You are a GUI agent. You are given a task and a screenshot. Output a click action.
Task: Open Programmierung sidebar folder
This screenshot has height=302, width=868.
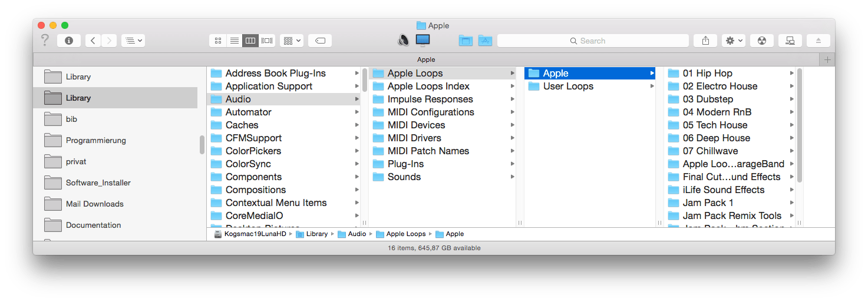click(115, 140)
